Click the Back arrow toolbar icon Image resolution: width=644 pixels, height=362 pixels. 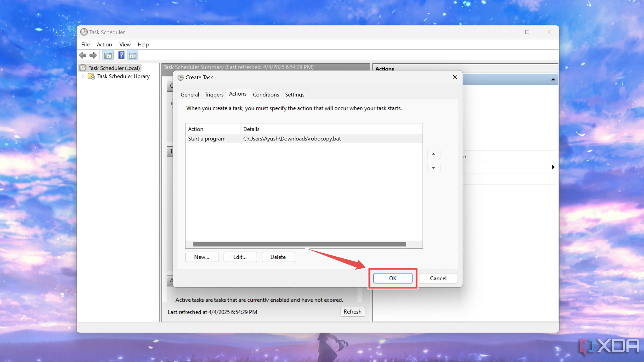click(x=83, y=55)
